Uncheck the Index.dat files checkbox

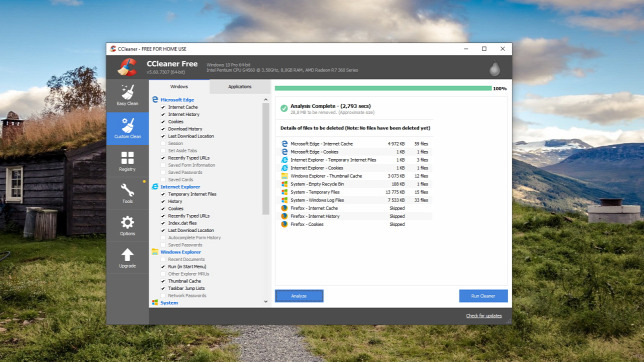click(163, 223)
